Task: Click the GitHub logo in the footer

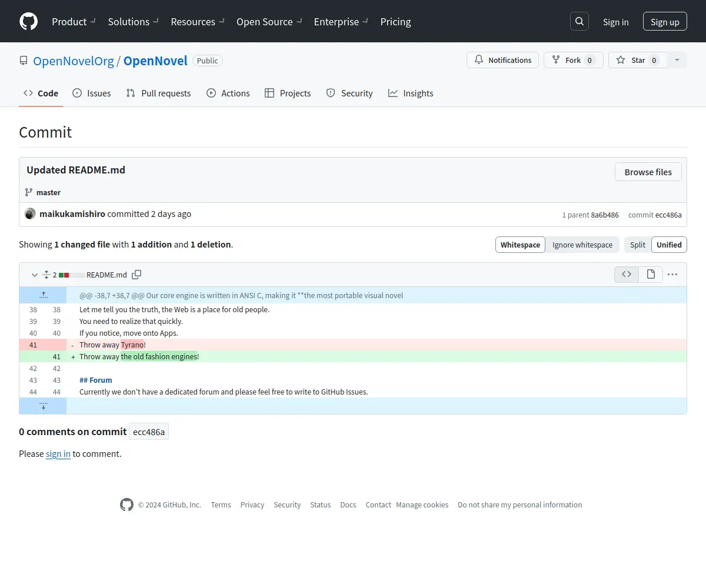Action: (x=126, y=505)
